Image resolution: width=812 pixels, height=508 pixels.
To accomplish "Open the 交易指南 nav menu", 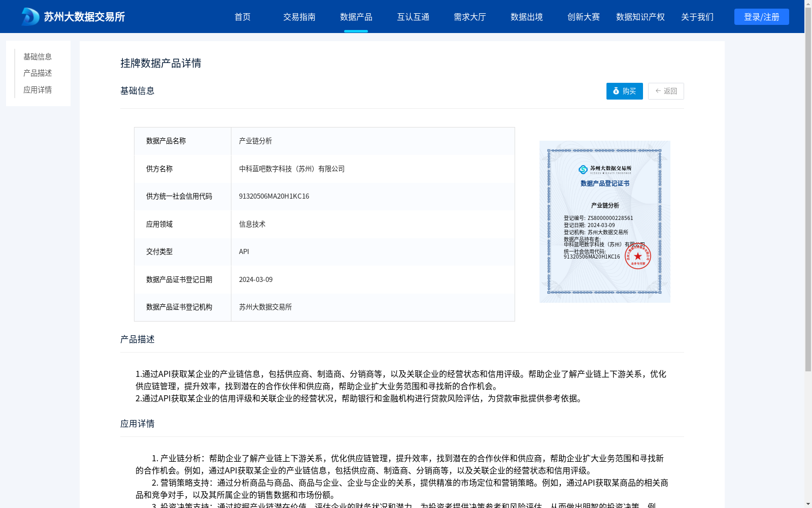I will tap(299, 17).
